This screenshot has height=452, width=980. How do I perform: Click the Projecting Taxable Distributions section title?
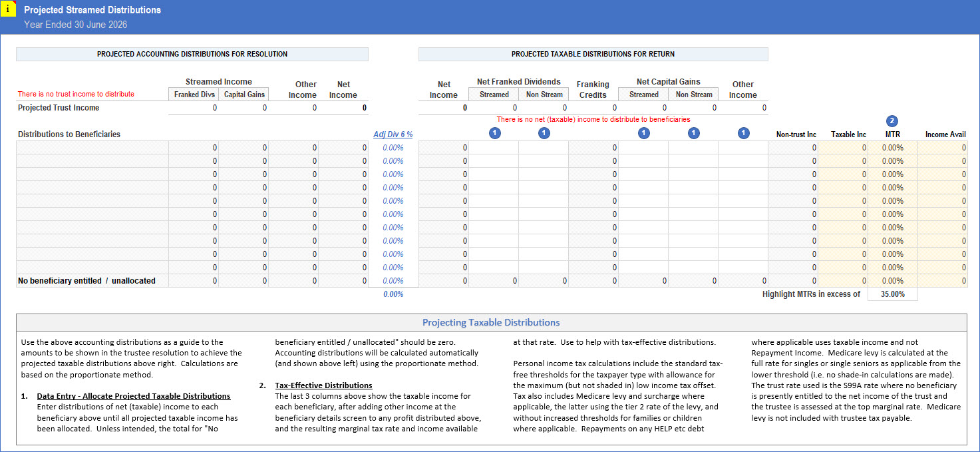point(491,323)
